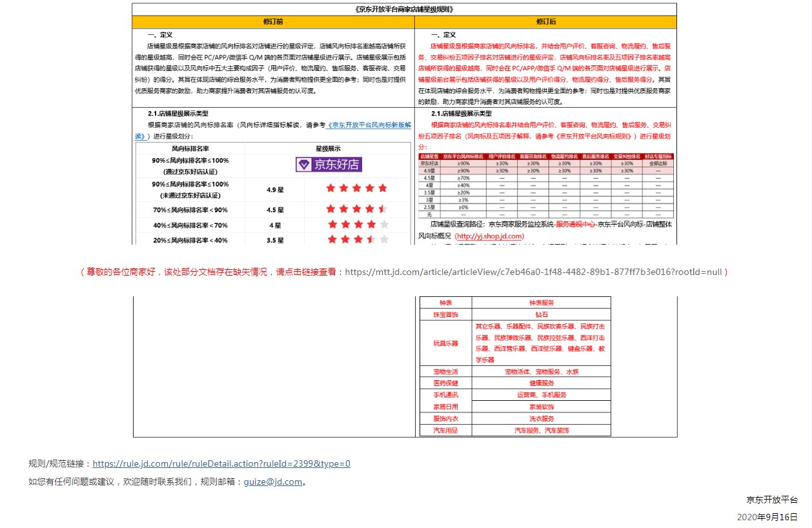
Task: Click 2.1.店铺星级展示类型 heading in left column
Action: click(178, 114)
